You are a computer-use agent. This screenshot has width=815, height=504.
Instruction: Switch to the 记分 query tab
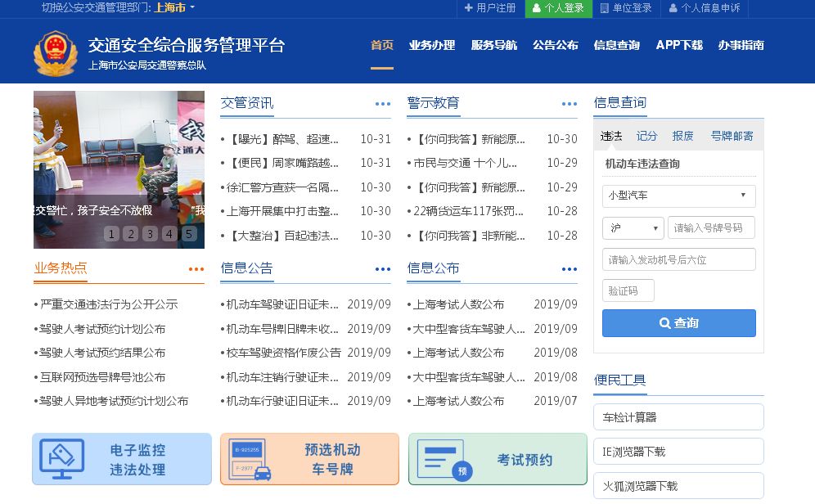(646, 136)
